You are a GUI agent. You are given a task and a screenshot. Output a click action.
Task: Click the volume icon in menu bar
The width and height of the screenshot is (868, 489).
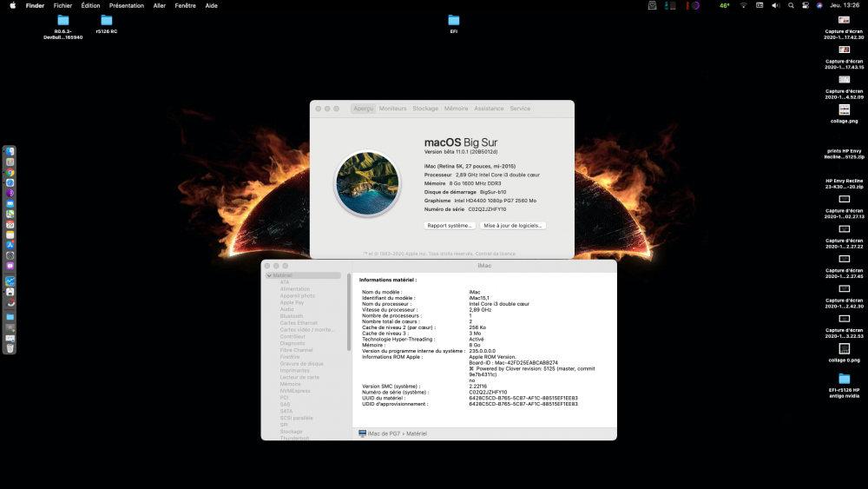(775, 5)
